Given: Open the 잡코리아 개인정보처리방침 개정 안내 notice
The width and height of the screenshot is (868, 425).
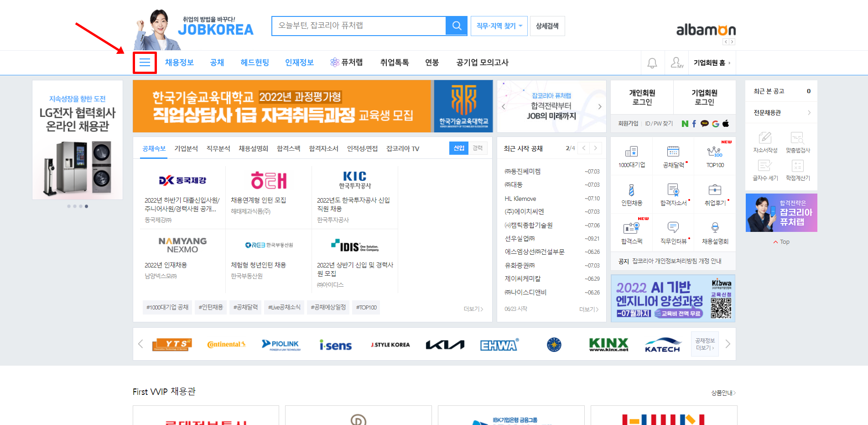Looking at the screenshot, I should 676,261.
